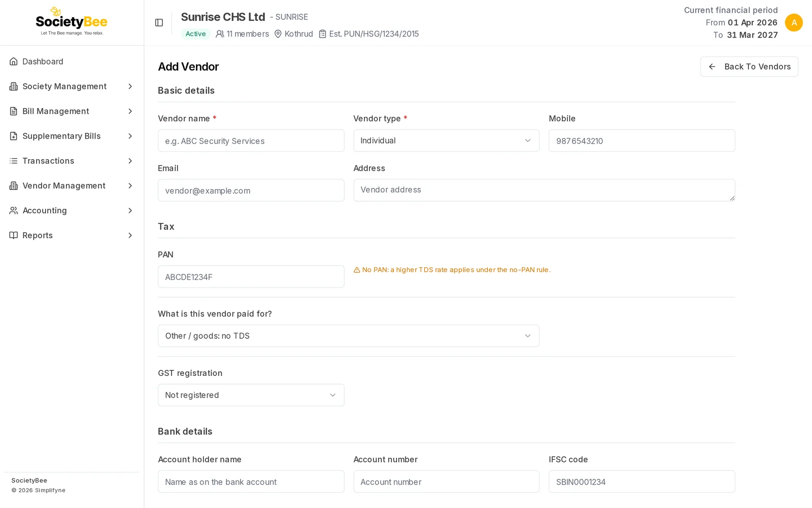Click the Vendor Management building icon
Image resolution: width=812 pixels, height=508 pixels.
click(14, 186)
